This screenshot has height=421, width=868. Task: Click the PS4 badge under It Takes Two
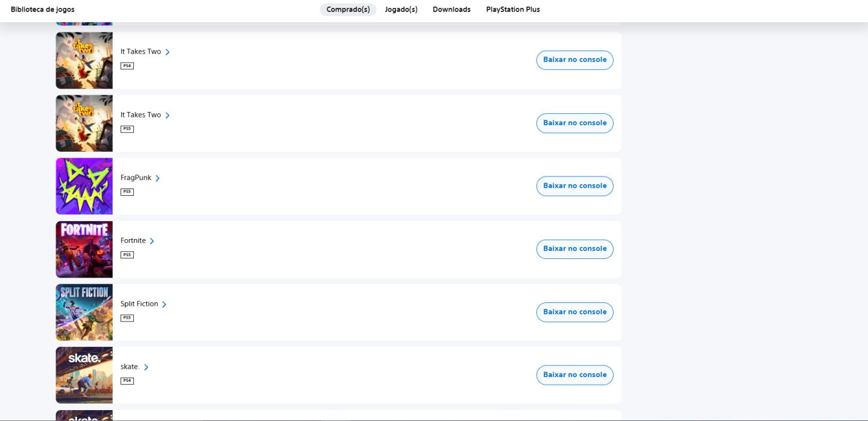point(127,66)
